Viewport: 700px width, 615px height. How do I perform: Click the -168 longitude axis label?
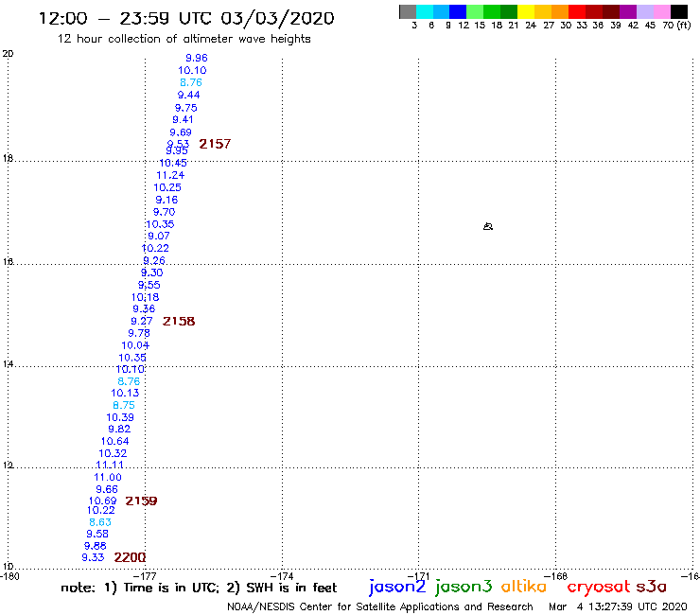[x=556, y=576]
